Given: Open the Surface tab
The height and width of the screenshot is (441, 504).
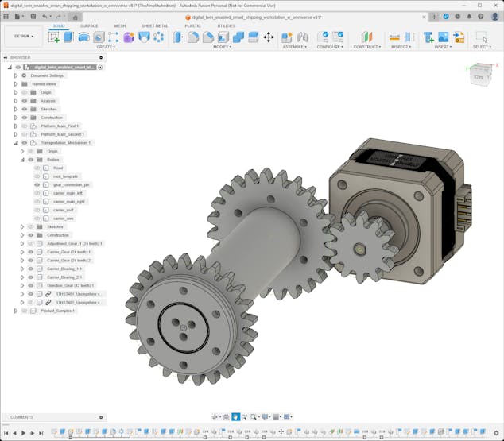Looking at the screenshot, I should point(89,25).
